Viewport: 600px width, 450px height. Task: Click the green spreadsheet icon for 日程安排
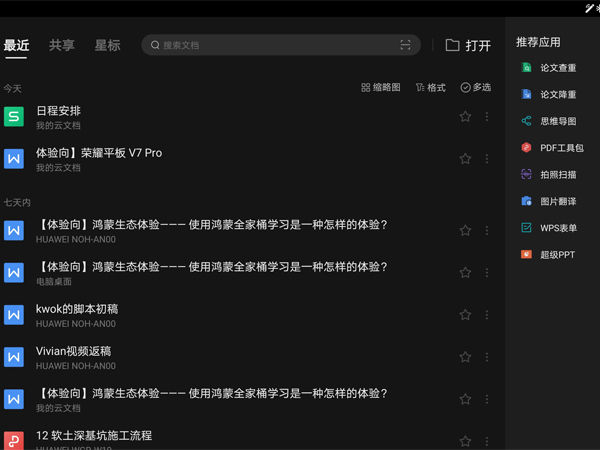14,117
